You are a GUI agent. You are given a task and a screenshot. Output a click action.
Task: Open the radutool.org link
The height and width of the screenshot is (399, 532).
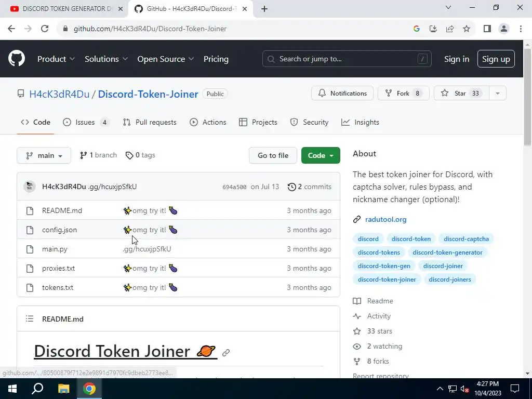point(385,220)
